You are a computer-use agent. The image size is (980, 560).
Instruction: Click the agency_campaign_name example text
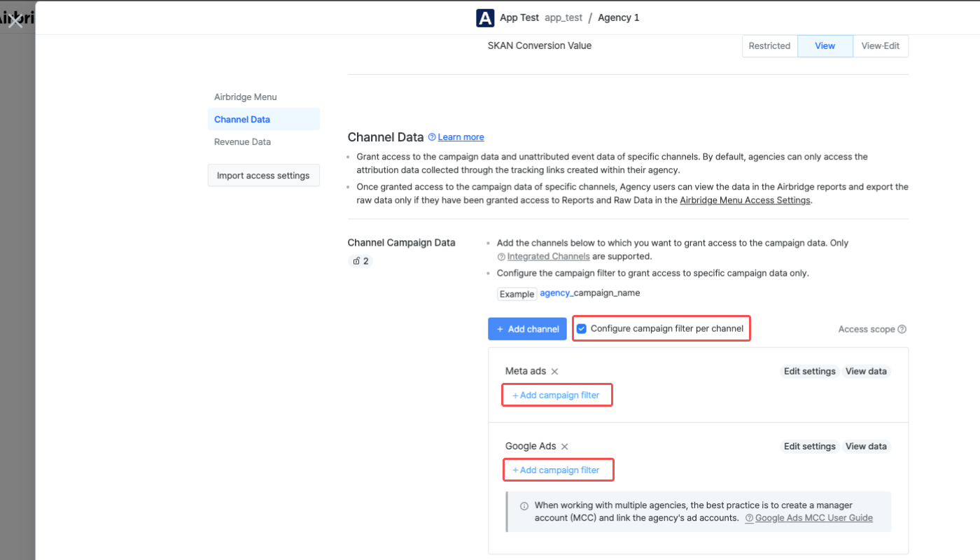pyautogui.click(x=590, y=293)
